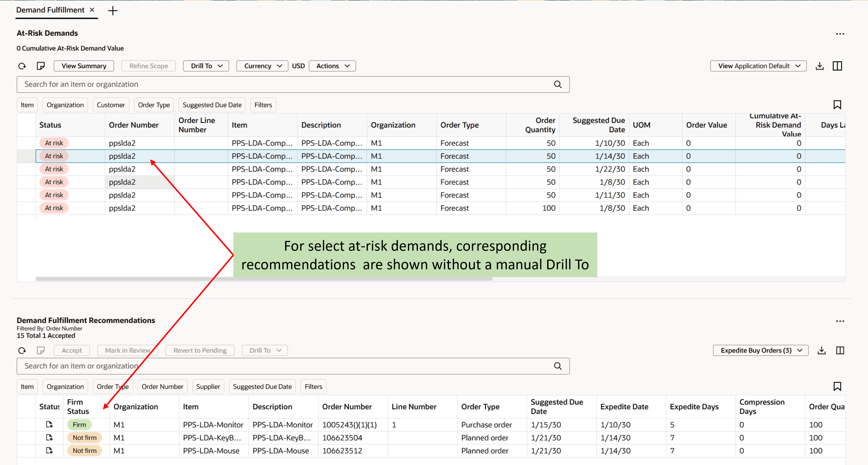Export recommendations via the download icon

coord(822,350)
